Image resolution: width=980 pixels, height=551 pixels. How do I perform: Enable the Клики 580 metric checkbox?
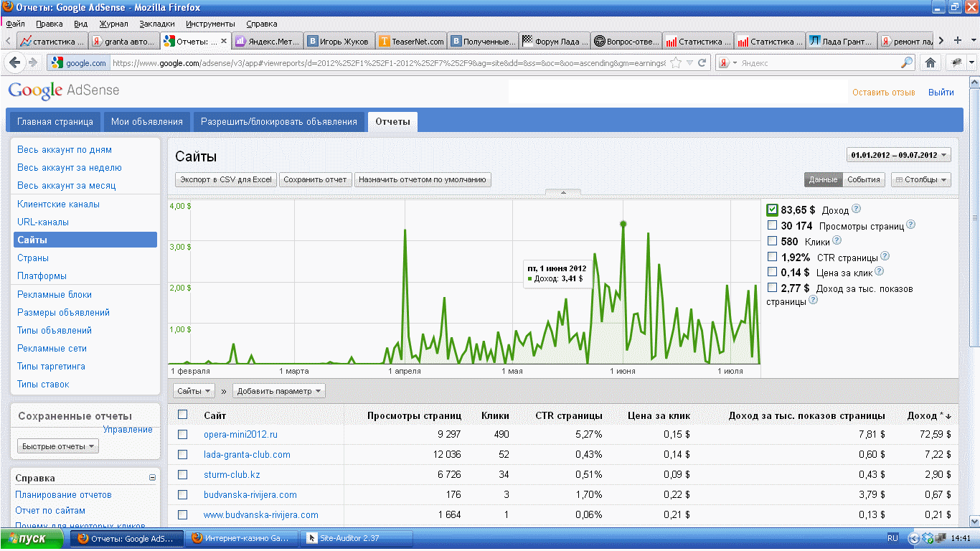(x=772, y=241)
